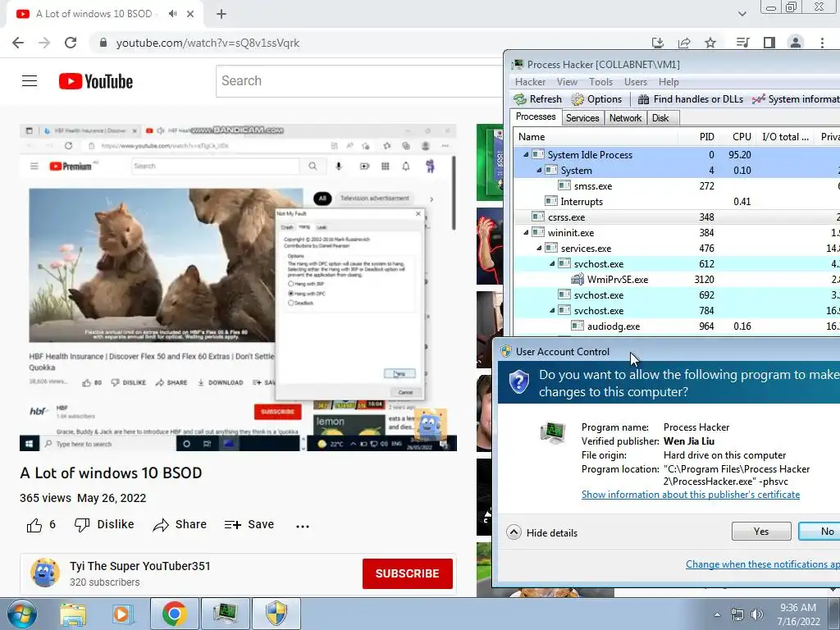Collapse the System process node
Viewport: 840px width, 630px height.
(539, 171)
